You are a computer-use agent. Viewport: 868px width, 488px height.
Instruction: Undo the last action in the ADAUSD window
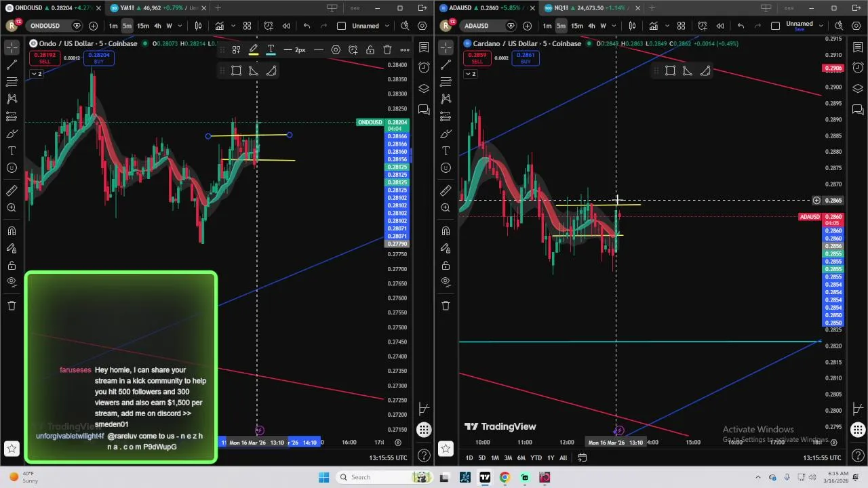click(741, 26)
